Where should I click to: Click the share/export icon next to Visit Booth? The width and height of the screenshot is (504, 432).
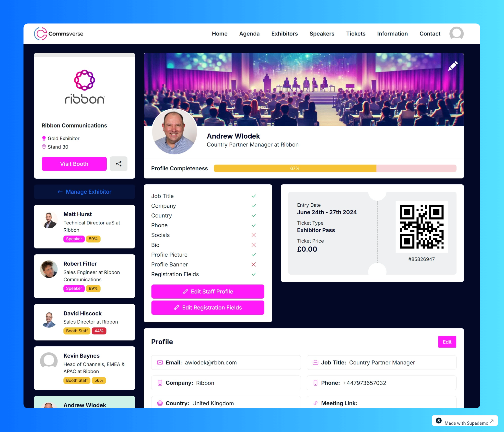pos(119,164)
